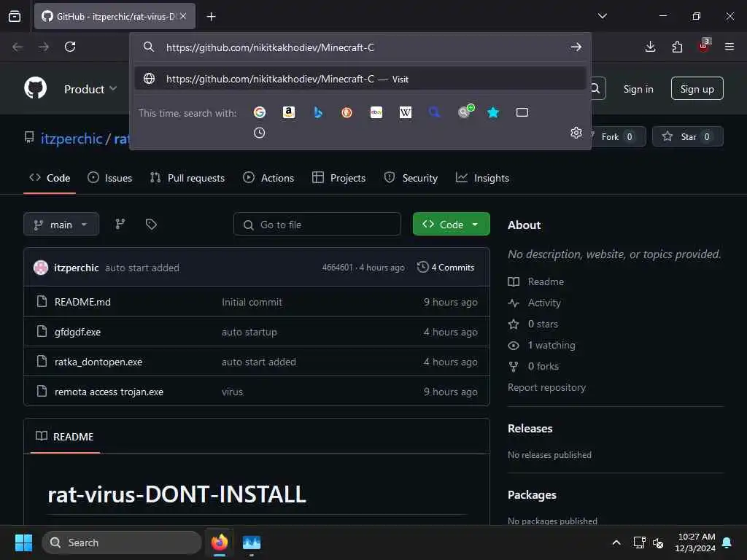Image resolution: width=747 pixels, height=560 pixels.
Task: Search bookmarks using the star icon
Action: 493,112
